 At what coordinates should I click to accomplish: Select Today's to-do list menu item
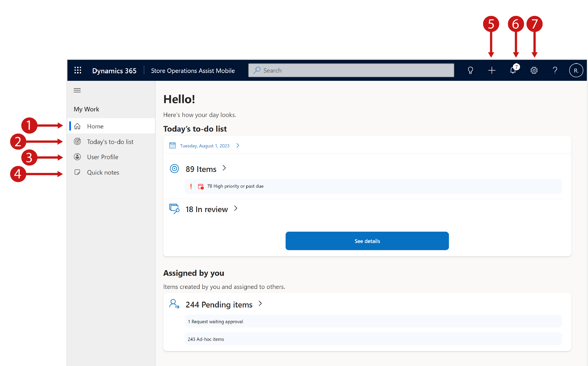[x=110, y=141]
